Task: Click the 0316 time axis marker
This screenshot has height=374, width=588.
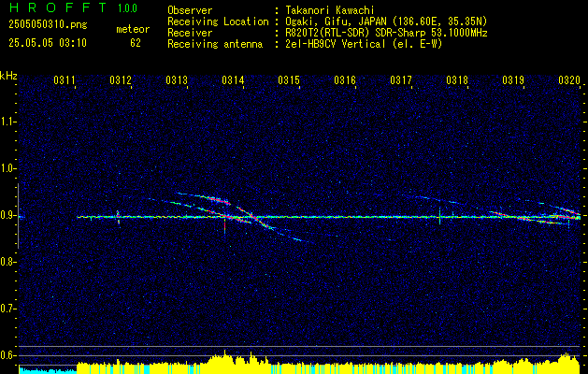Action: (x=345, y=80)
